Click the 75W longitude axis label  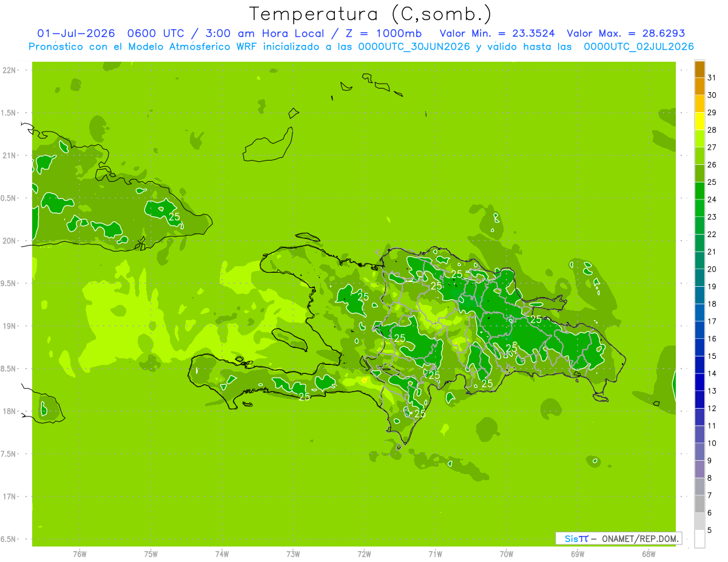click(x=151, y=554)
